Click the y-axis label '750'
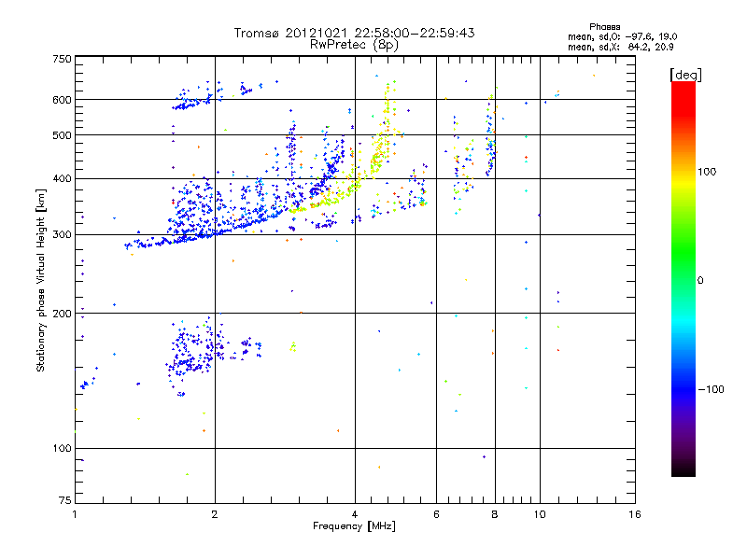This screenshot has height=560, width=747. click(x=62, y=59)
